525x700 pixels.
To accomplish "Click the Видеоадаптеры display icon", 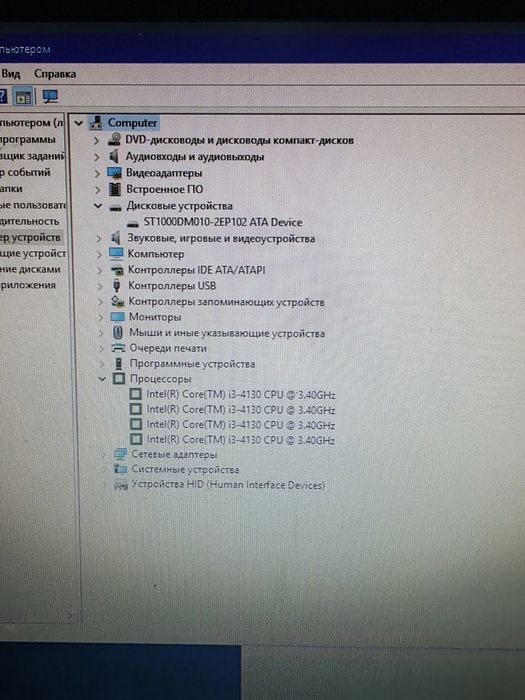I will pos(115,173).
